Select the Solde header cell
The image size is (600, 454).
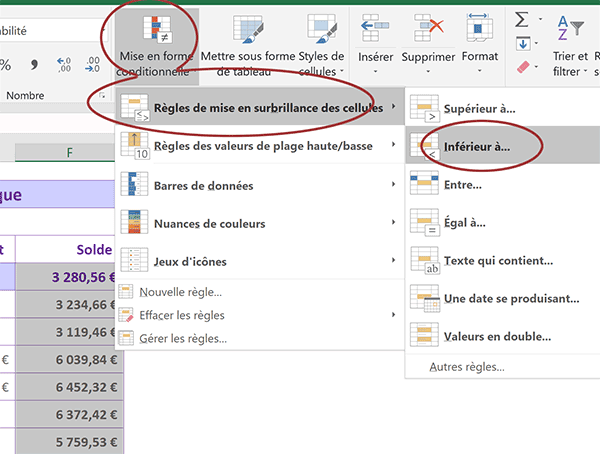tap(65, 249)
